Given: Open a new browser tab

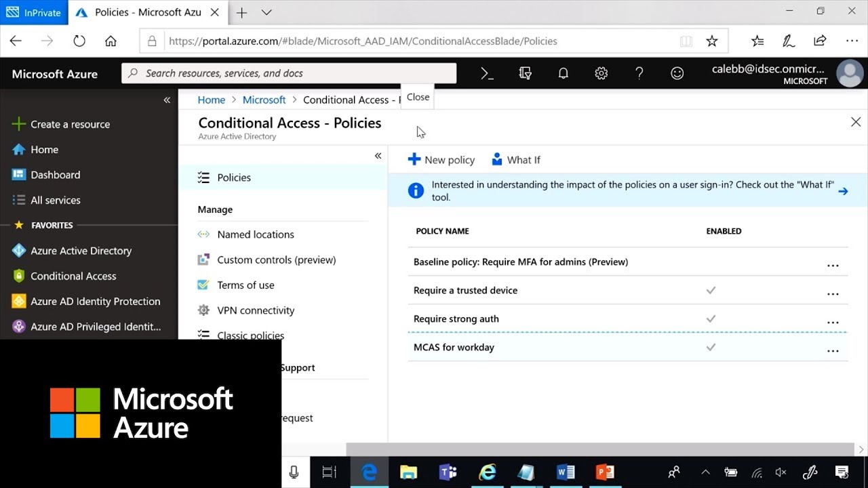Looking at the screenshot, I should [x=241, y=12].
